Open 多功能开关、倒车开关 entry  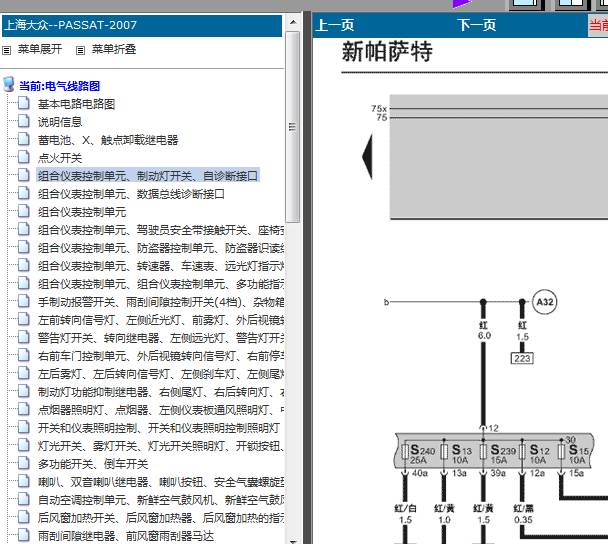point(93,464)
